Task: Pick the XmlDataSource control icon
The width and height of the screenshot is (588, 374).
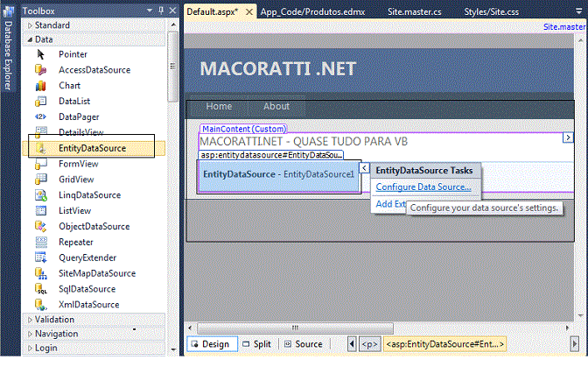Action: click(40, 305)
